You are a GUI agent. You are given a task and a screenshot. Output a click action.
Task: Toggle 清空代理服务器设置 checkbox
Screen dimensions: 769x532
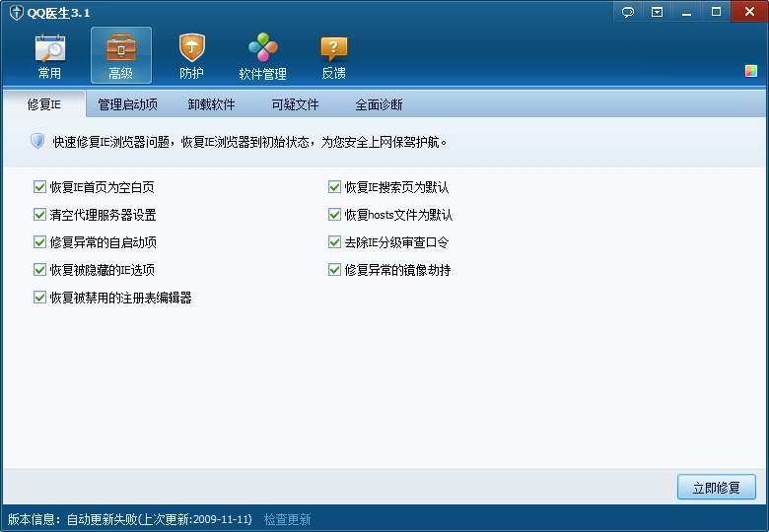pyautogui.click(x=39, y=215)
